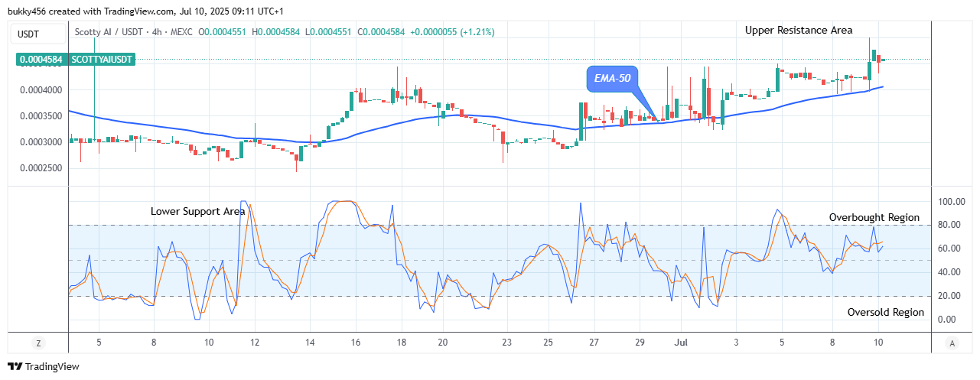Click the 0.0002500 price axis label
Viewport: 980px width, 380px height.
[40, 168]
